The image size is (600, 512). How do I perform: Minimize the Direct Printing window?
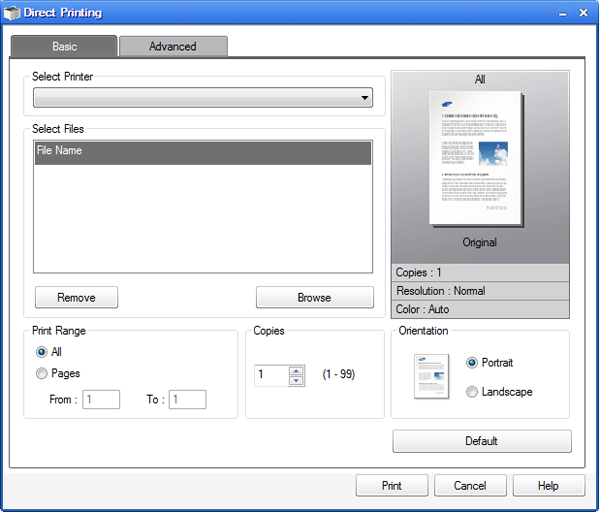click(x=562, y=14)
